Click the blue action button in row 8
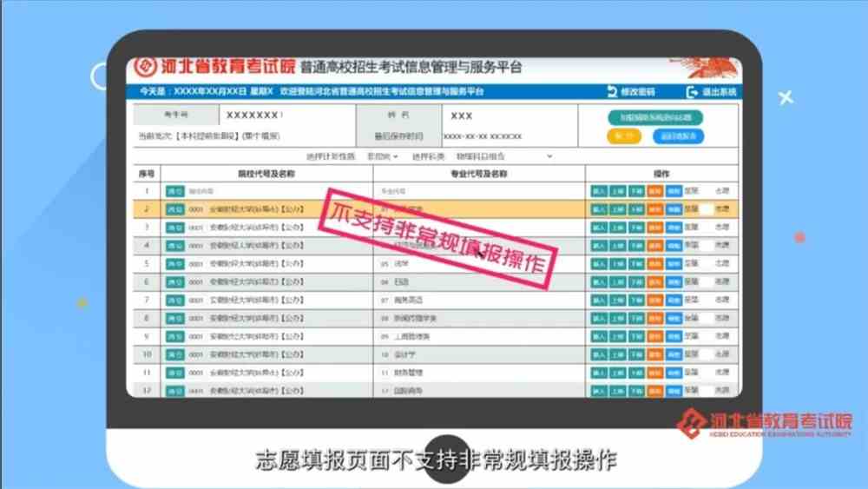The image size is (868, 489). (674, 319)
